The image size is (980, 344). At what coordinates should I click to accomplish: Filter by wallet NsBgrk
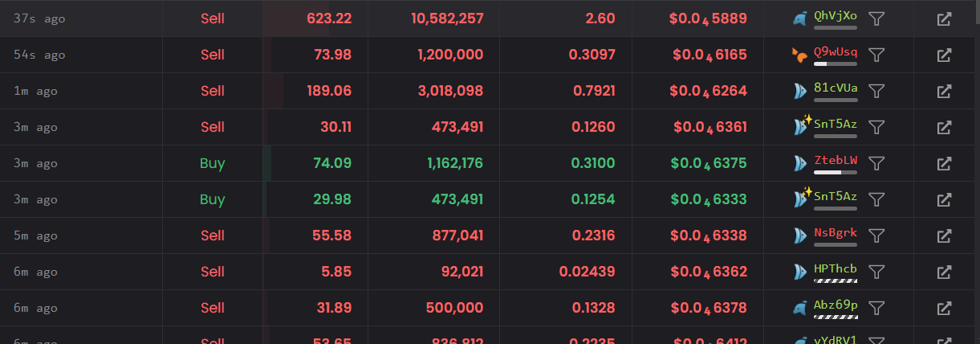click(x=876, y=235)
